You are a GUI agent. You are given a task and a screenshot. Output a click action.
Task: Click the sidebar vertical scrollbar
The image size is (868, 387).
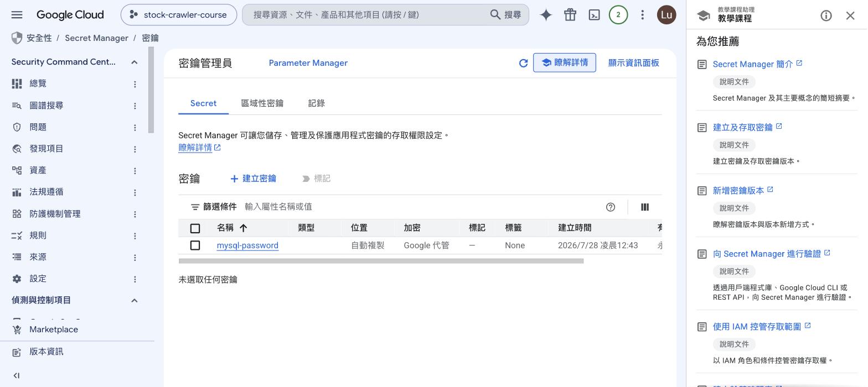151,90
